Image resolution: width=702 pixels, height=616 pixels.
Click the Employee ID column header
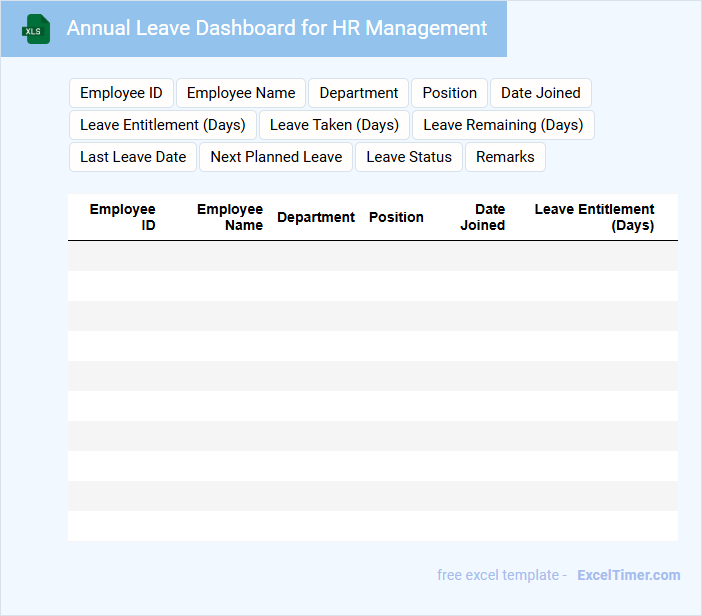coord(122,217)
